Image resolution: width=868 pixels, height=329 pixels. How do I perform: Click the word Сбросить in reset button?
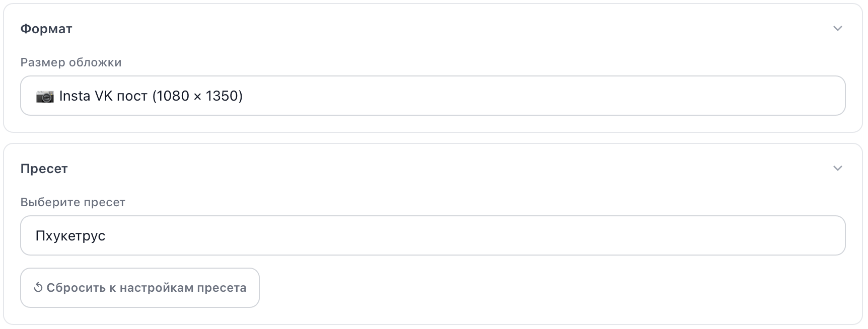click(76, 288)
